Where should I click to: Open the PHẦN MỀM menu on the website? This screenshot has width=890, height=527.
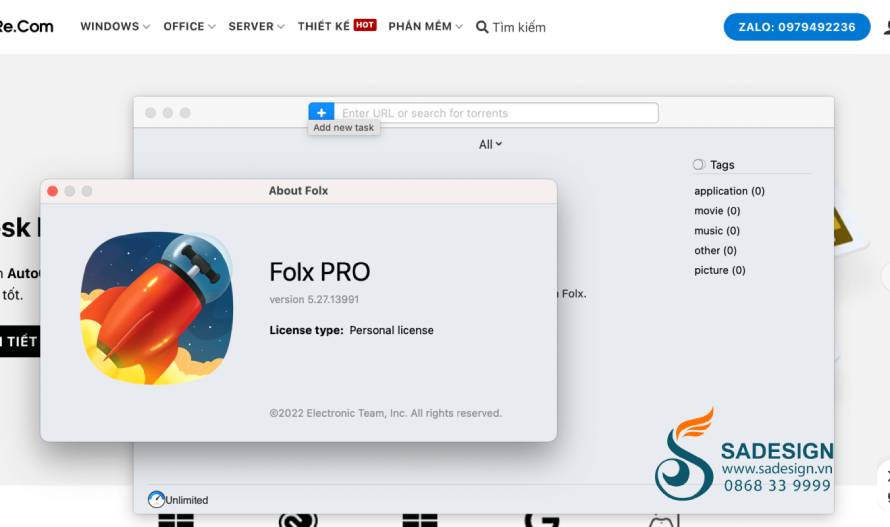pos(420,26)
